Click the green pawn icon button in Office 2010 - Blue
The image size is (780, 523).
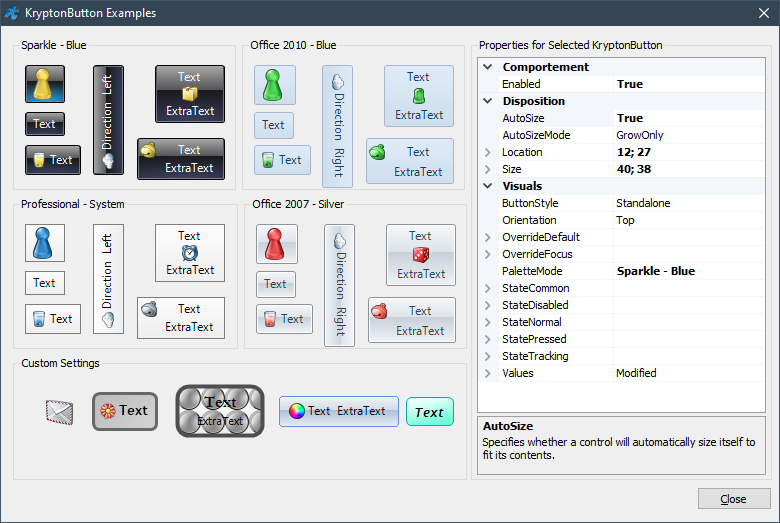pyautogui.click(x=275, y=85)
